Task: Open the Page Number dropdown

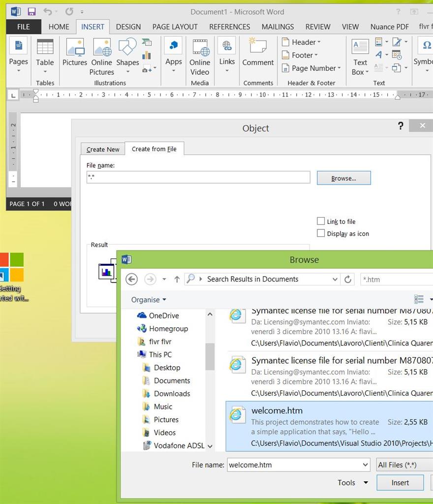Action: (x=311, y=68)
